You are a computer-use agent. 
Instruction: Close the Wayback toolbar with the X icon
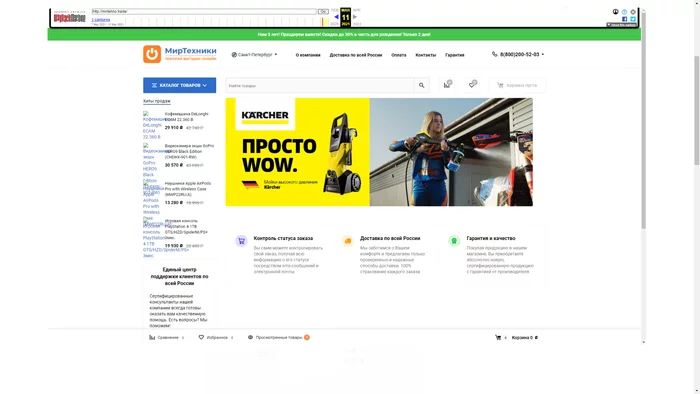point(633,12)
